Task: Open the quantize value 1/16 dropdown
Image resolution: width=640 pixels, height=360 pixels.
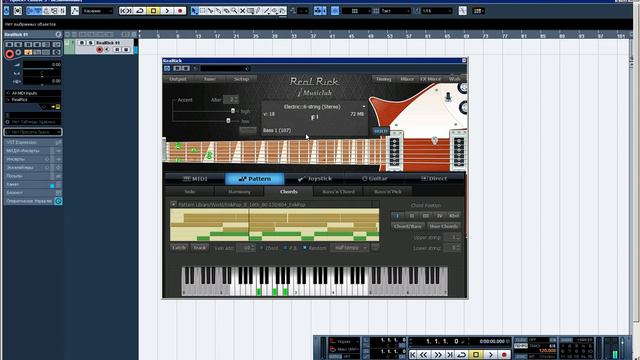Action: pyautogui.click(x=436, y=11)
